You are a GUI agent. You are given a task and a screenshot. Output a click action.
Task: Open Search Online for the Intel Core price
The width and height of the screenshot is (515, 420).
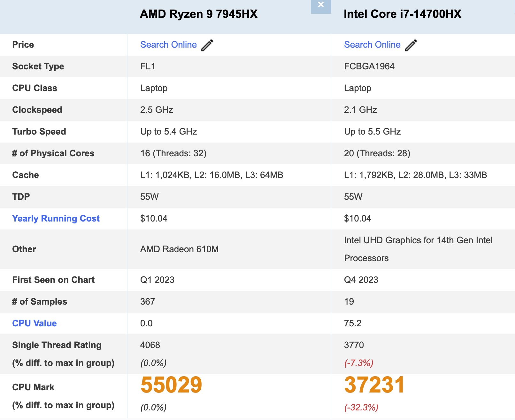pos(372,45)
